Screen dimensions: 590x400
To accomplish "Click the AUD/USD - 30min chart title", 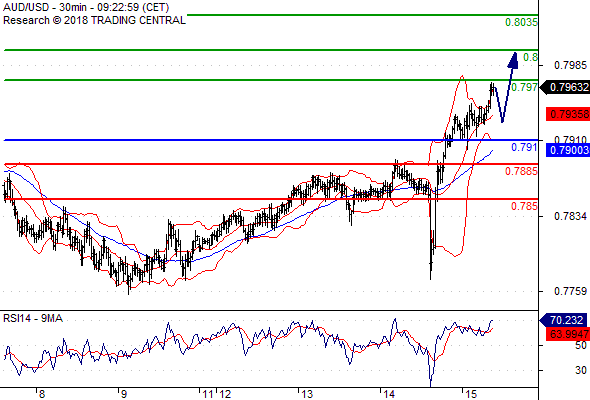I will 86,7.
